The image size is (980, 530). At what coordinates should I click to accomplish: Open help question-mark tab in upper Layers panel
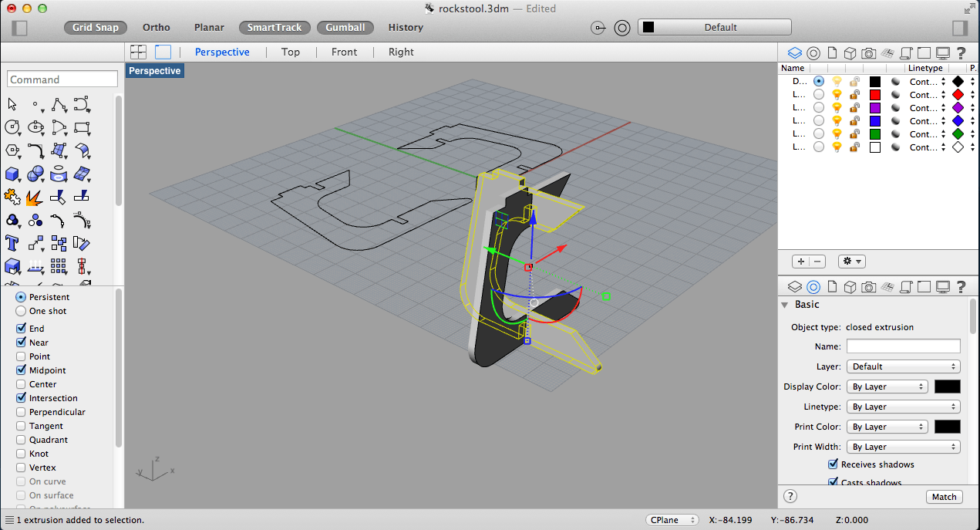[961, 52]
